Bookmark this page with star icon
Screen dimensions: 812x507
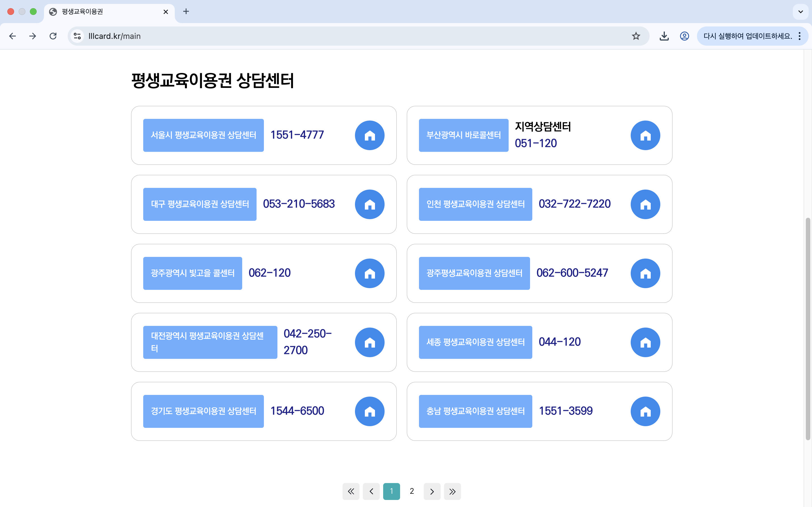pos(636,36)
